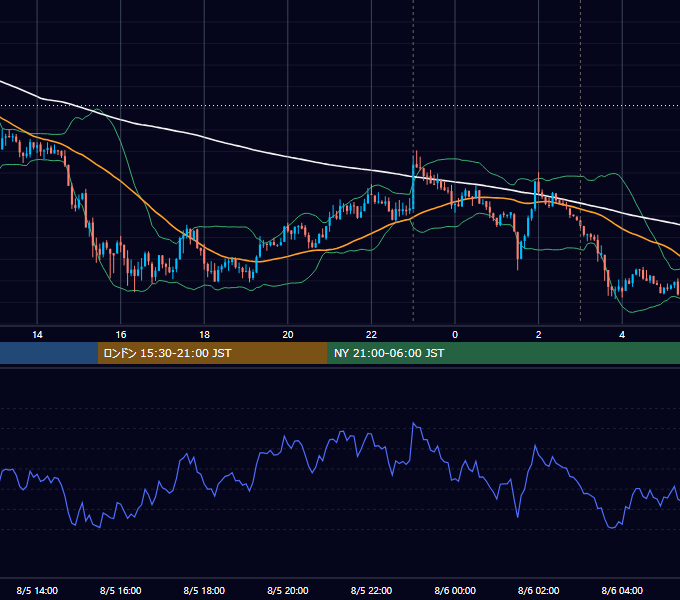Click the 8/6 00:00 date label
Viewport: 680px width, 600px height.
pos(455,590)
